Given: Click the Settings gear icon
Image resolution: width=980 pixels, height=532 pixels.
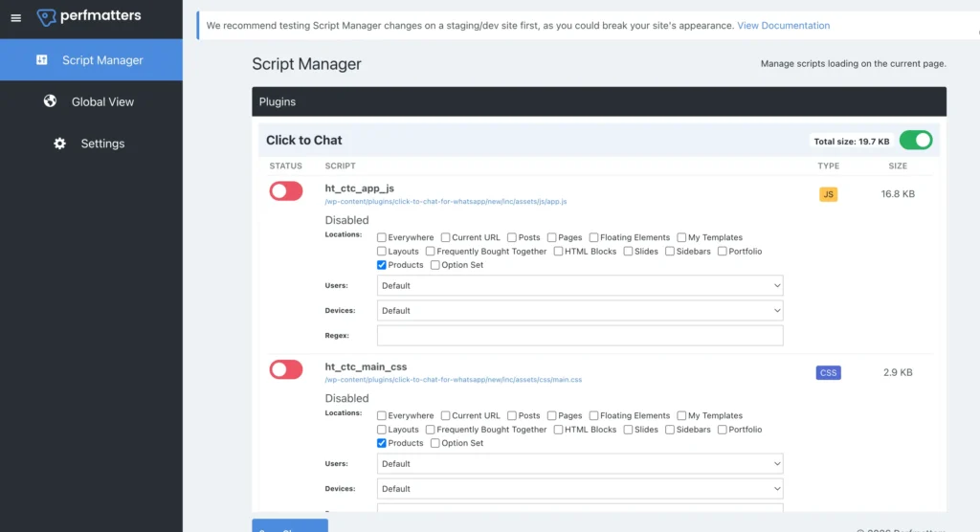Looking at the screenshot, I should click(59, 144).
